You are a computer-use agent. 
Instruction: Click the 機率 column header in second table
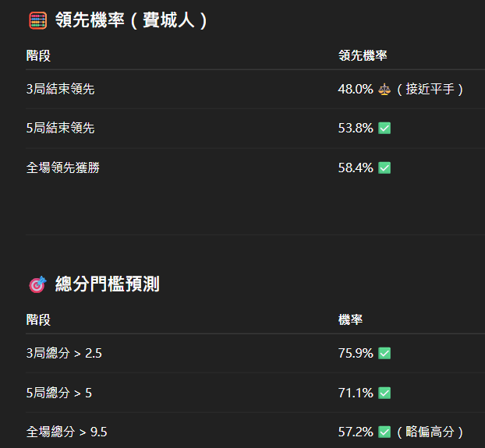[350, 319]
